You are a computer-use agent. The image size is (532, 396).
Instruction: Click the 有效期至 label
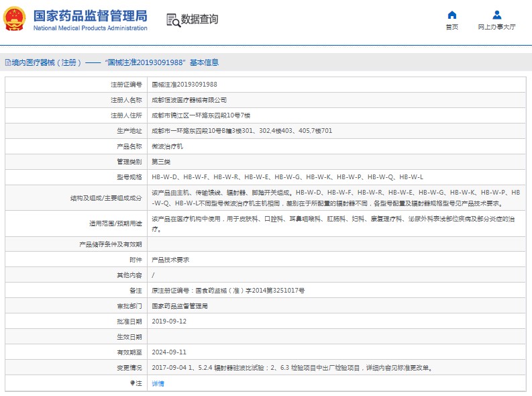click(129, 352)
